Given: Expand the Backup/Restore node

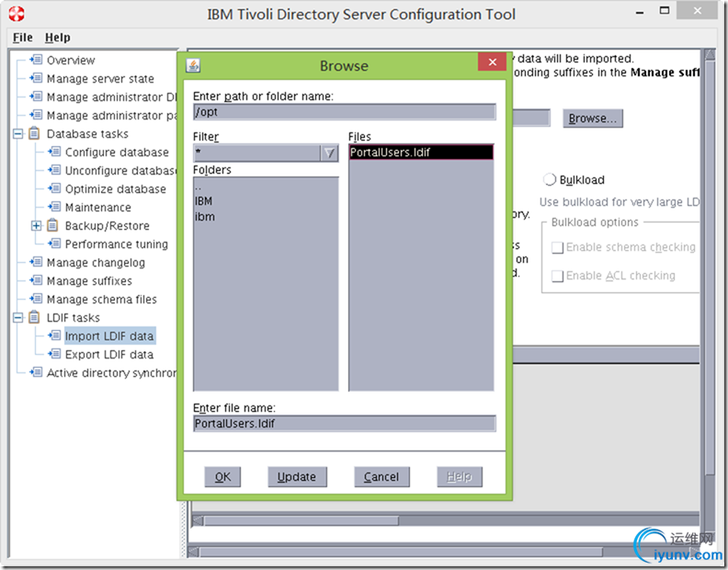Looking at the screenshot, I should click(x=36, y=226).
